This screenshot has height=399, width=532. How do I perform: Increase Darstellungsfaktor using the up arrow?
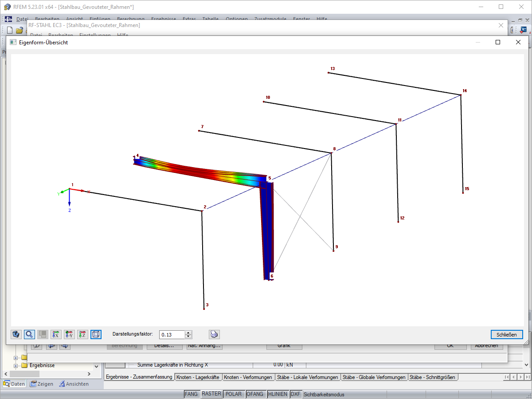188,332
